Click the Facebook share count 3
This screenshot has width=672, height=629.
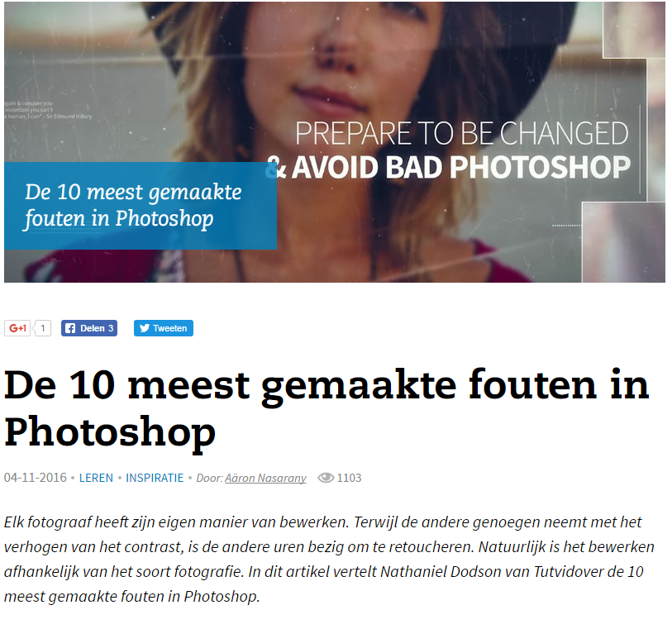[111, 328]
